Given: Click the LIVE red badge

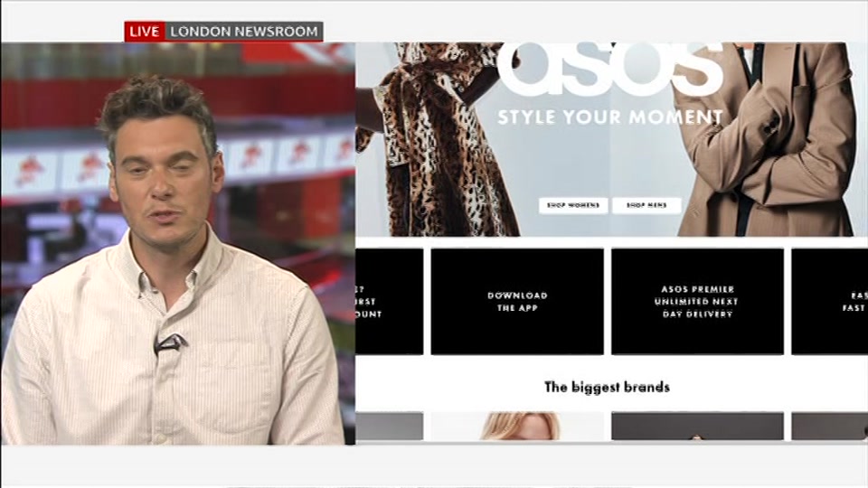Looking at the screenshot, I should [145, 32].
